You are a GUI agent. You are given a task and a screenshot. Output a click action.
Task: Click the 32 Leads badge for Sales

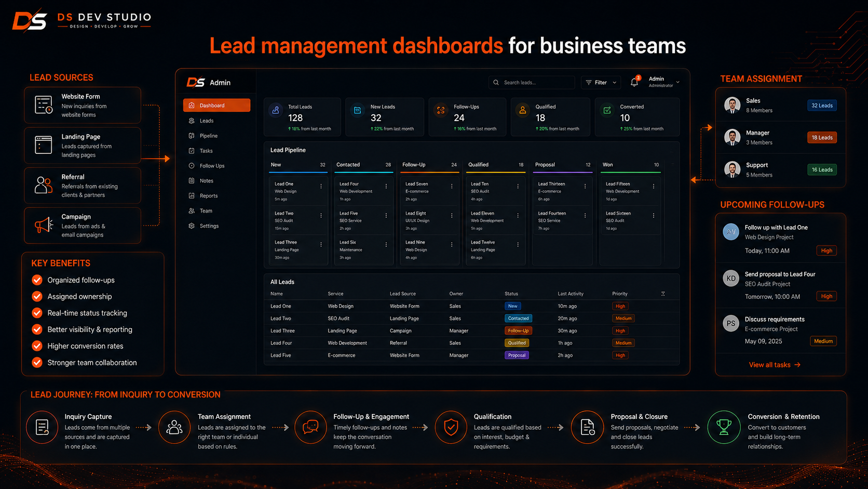(x=822, y=105)
